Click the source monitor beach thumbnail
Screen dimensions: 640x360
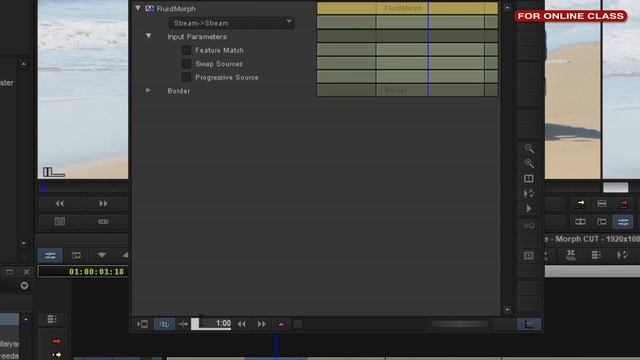click(83, 89)
